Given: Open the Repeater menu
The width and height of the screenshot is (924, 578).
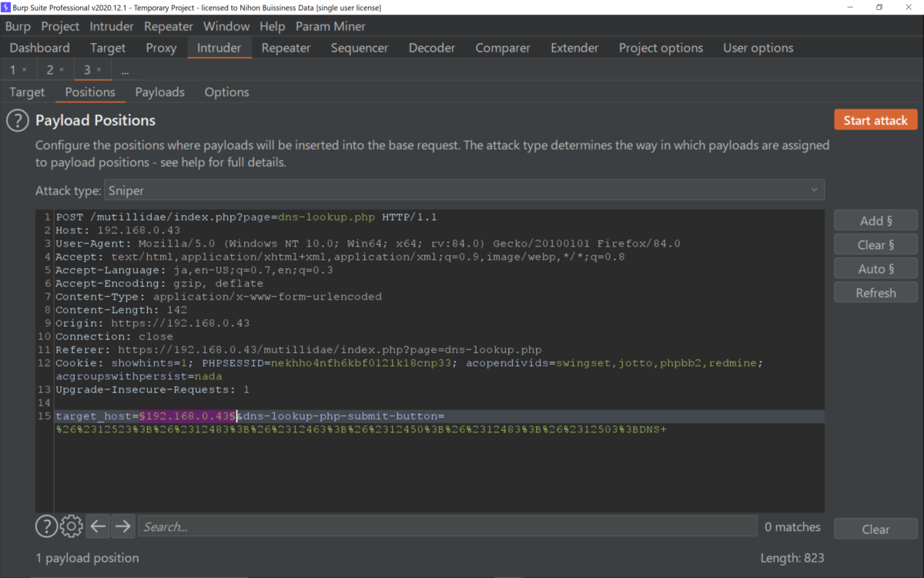Looking at the screenshot, I should (169, 26).
